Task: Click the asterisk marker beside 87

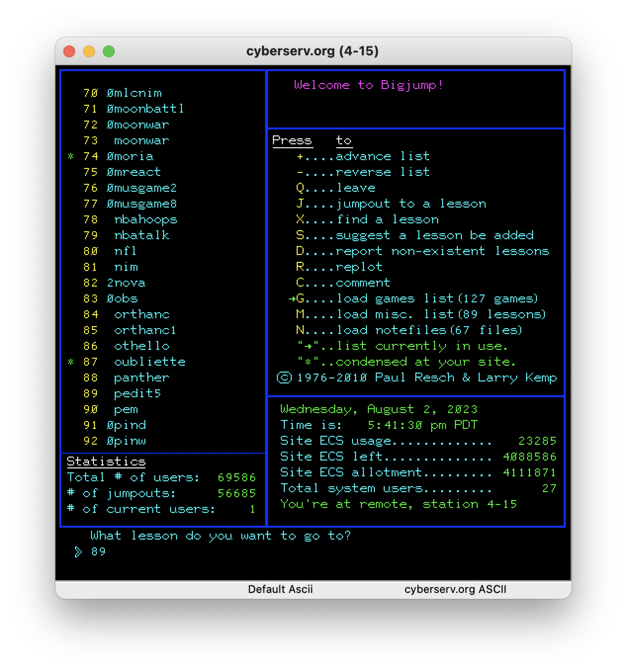Action: (71, 362)
